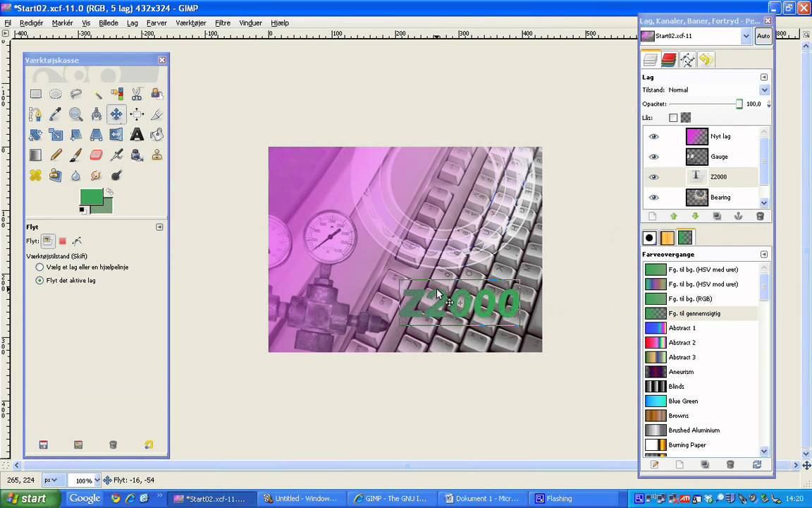812x508 pixels.
Task: Select the Fuzzy Select magic wand tool
Action: (x=97, y=94)
